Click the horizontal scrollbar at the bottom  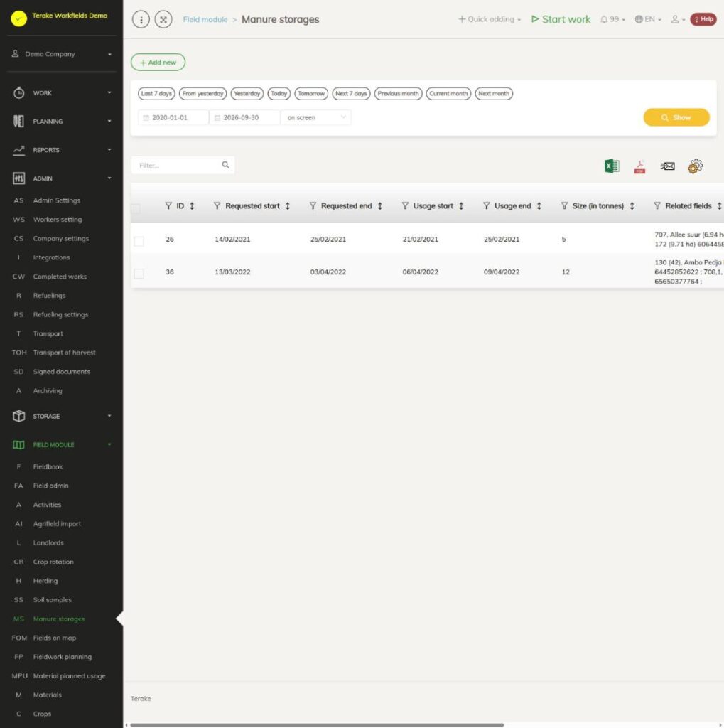point(316,724)
